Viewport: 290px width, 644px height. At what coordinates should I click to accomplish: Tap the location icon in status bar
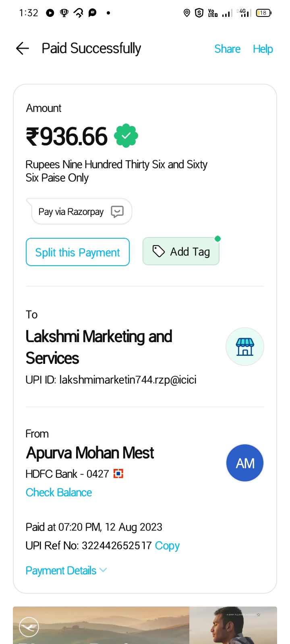click(x=186, y=13)
